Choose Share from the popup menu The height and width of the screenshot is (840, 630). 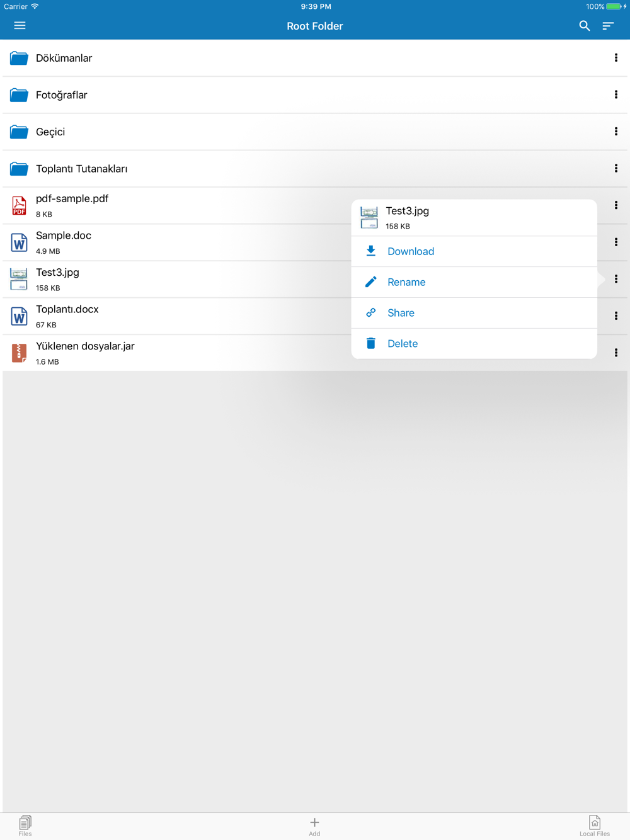[474, 313]
